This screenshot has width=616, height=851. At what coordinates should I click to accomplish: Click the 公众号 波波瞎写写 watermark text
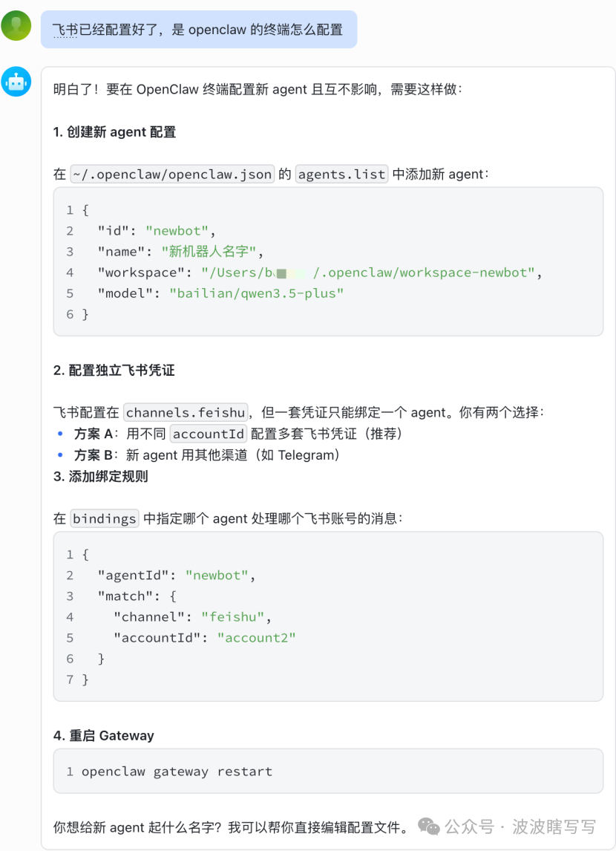(520, 826)
